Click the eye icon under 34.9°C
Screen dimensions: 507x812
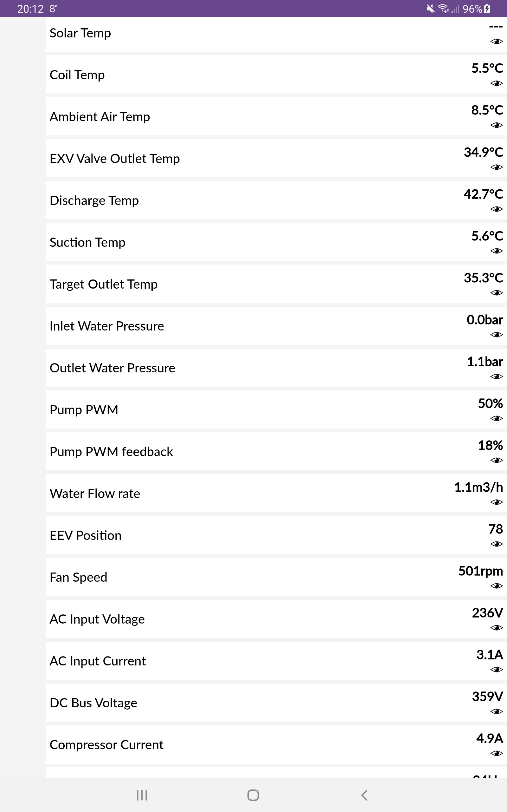496,167
